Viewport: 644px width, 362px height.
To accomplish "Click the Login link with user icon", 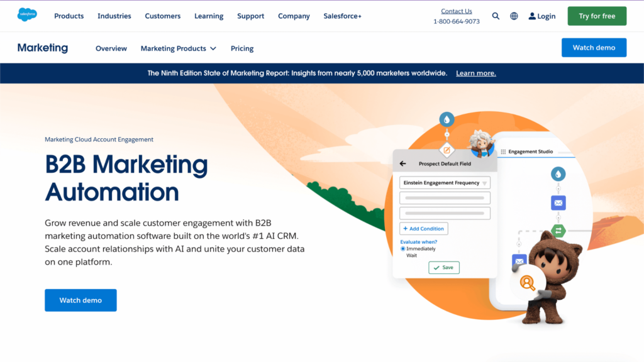I will tap(541, 16).
